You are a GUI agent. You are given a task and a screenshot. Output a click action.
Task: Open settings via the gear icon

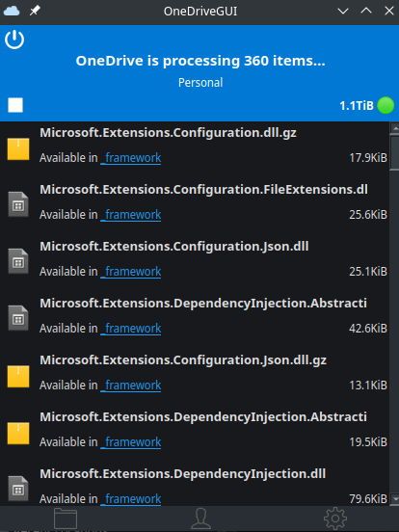coord(335,519)
